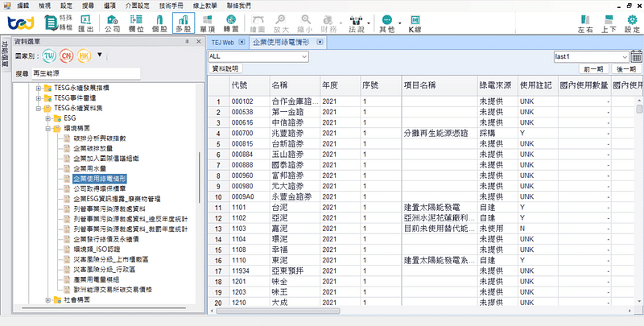The height and width of the screenshot is (326, 644).
Task: Click the 法說 investor conference icon
Action: coord(356,23)
